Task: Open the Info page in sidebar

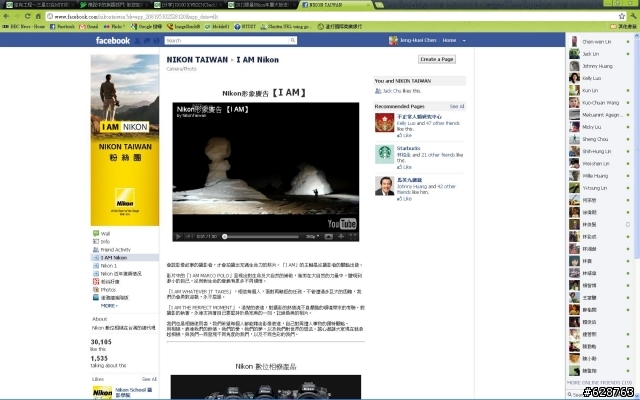Action: 105,242
